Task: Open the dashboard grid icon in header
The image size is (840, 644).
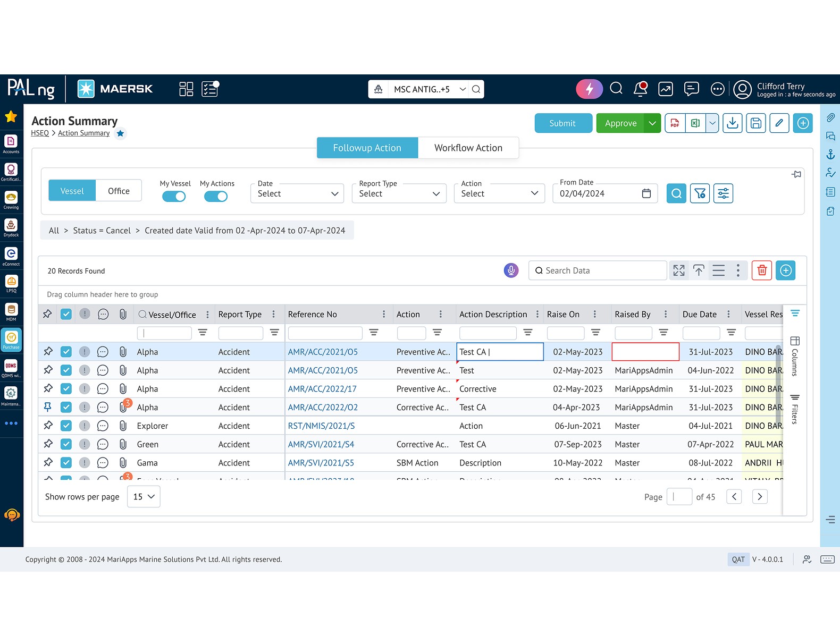Action: click(186, 89)
